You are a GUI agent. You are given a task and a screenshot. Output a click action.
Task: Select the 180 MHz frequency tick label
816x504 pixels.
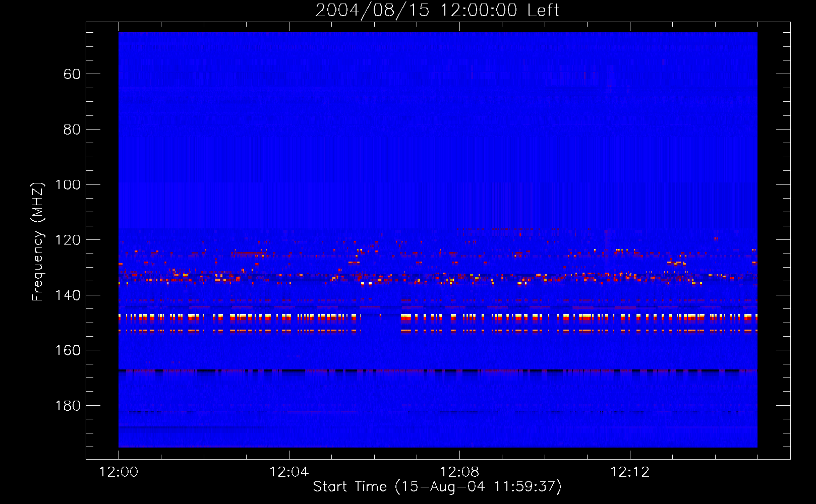(68, 406)
